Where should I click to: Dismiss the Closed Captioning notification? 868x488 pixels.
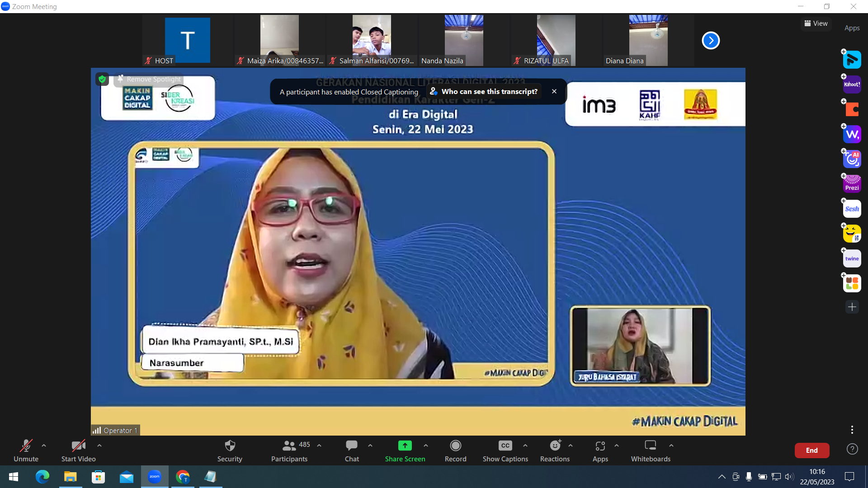(x=554, y=91)
